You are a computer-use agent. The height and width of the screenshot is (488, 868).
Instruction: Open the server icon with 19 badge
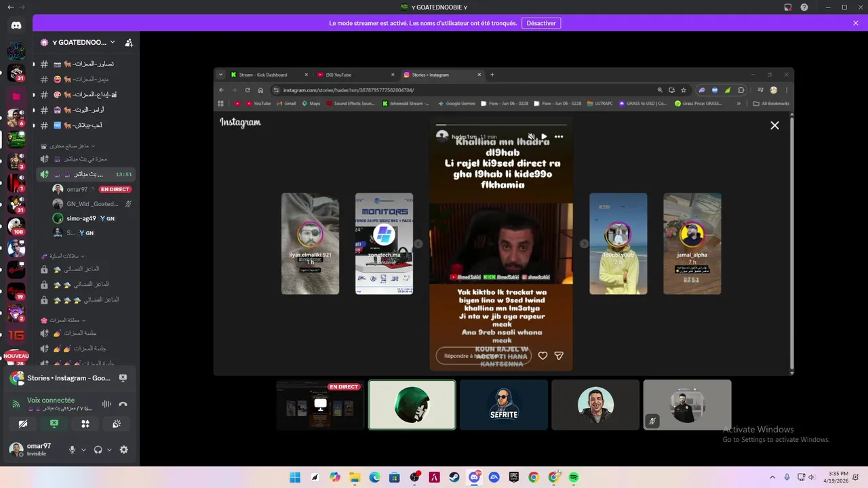click(16, 291)
